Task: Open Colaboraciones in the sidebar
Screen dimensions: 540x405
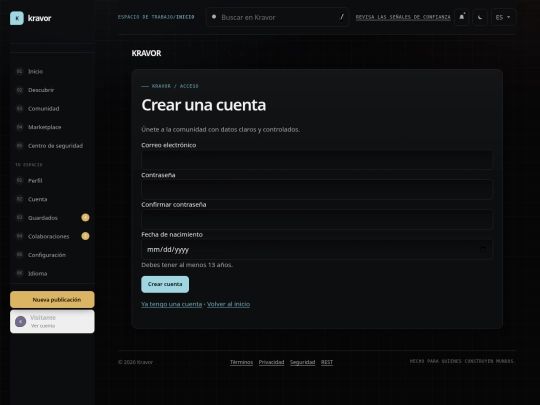Action: 52,236
